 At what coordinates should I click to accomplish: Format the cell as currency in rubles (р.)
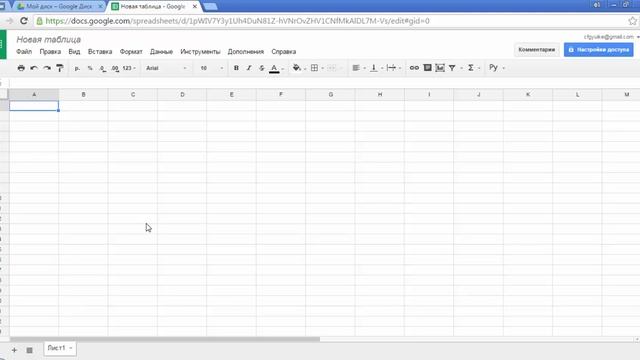coord(77,68)
